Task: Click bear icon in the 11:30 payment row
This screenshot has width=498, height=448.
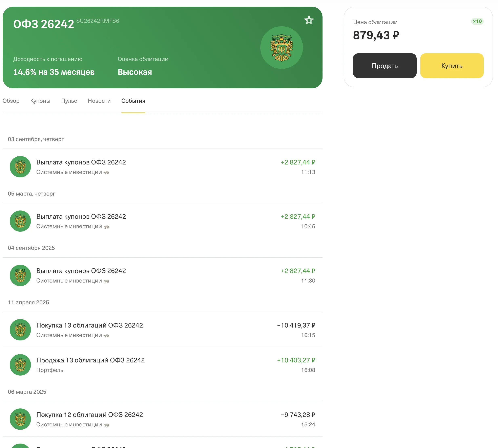Action: pyautogui.click(x=106, y=281)
